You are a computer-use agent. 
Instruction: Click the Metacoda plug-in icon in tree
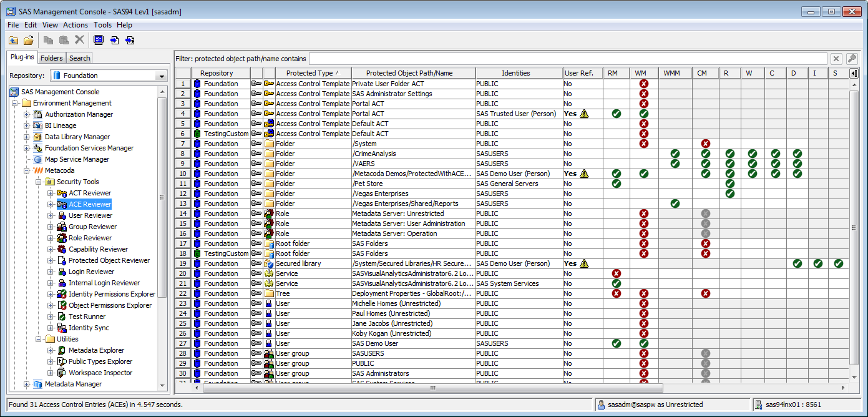37,170
